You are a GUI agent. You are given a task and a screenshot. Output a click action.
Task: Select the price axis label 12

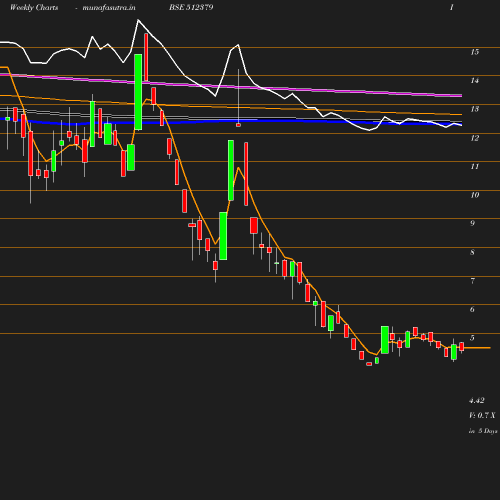(475, 138)
